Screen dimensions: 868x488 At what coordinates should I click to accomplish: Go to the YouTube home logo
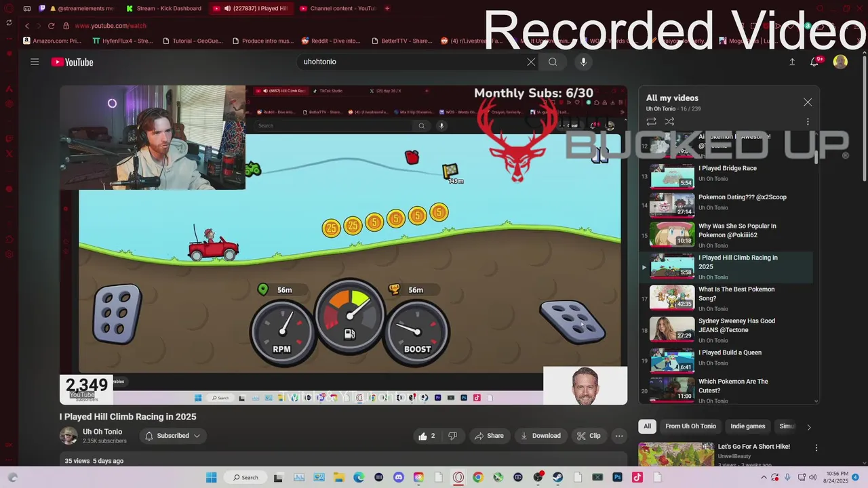tap(72, 62)
